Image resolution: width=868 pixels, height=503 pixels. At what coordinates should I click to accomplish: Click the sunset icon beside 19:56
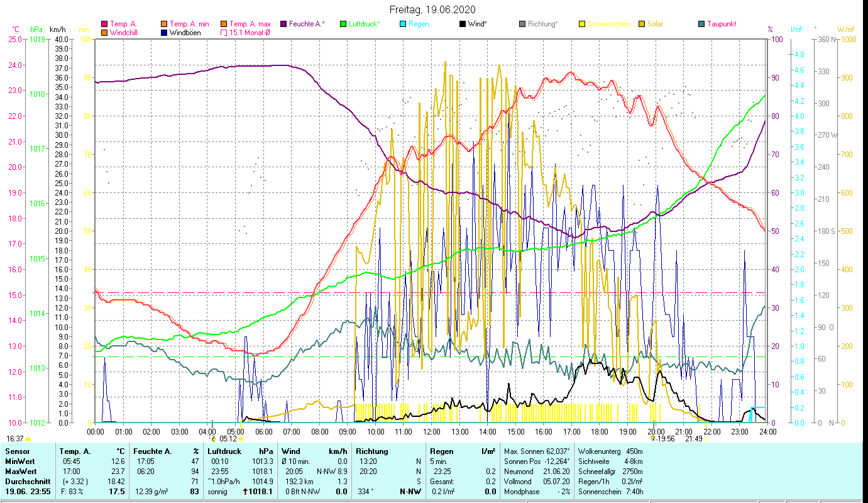click(653, 439)
